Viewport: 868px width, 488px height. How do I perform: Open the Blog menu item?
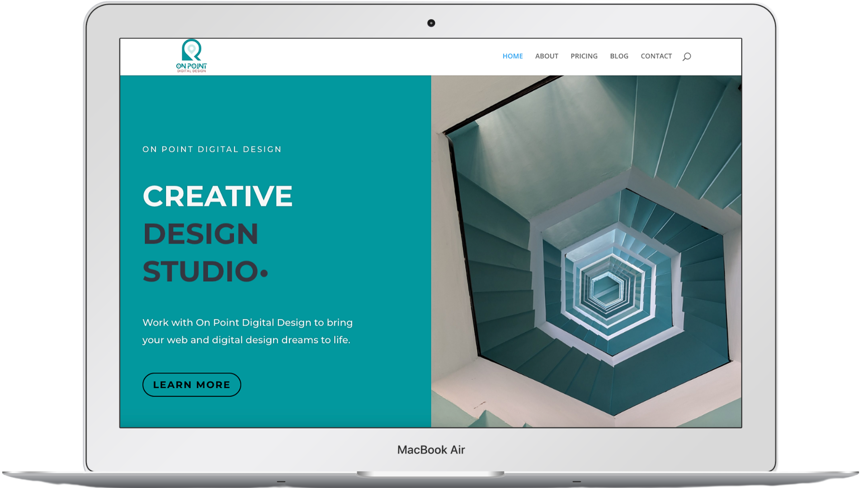point(619,56)
